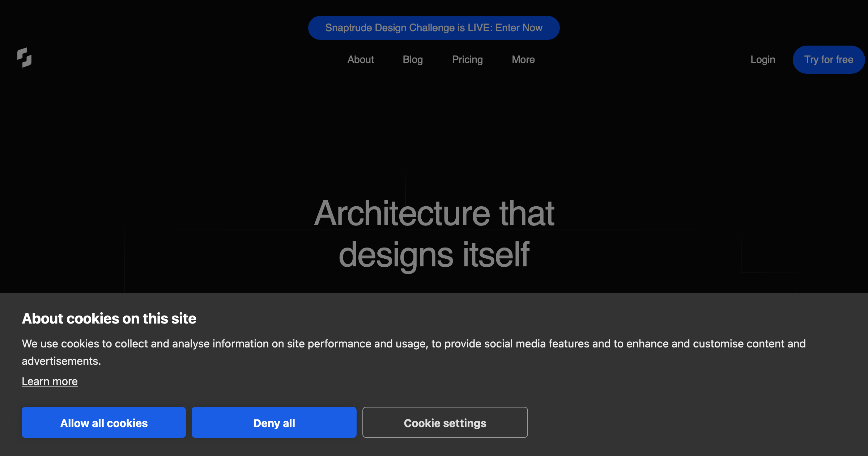The height and width of the screenshot is (456, 868).
Task: Open the Blog menu item
Action: point(413,60)
